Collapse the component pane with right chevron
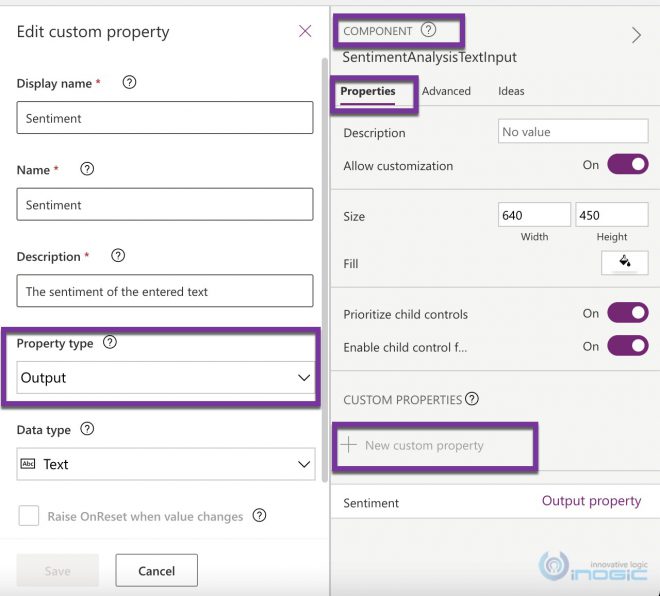 636,35
